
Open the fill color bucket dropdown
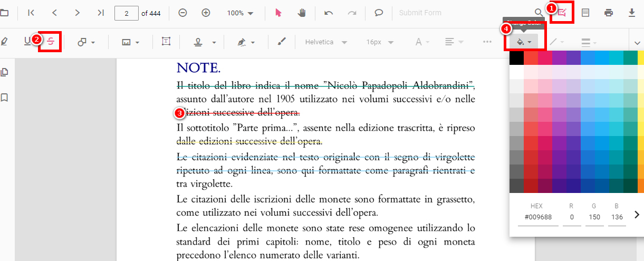(524, 42)
